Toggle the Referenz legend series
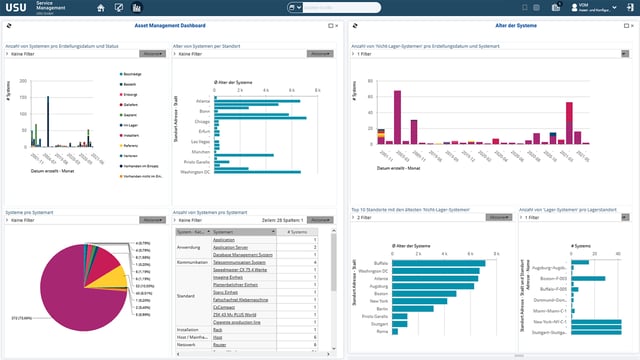 (129, 146)
